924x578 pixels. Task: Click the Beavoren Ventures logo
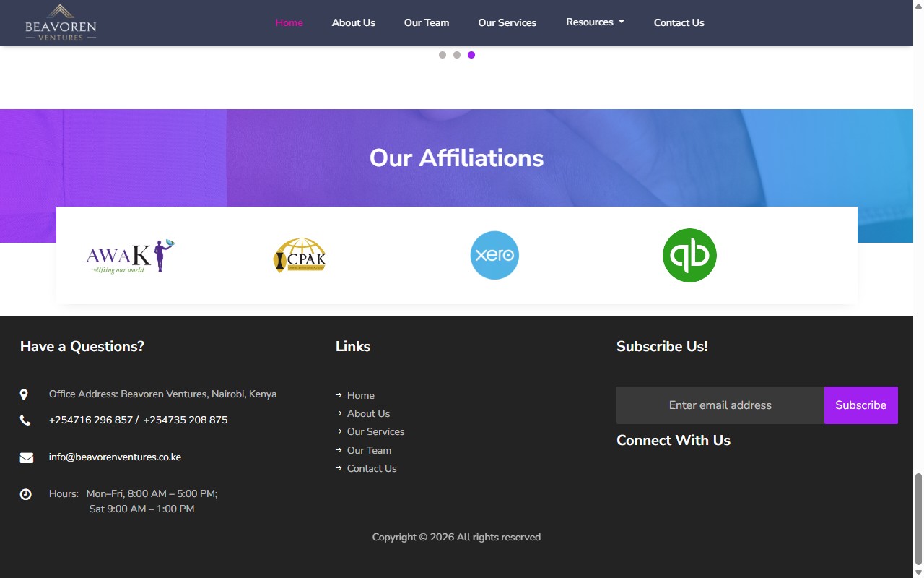[x=61, y=22]
